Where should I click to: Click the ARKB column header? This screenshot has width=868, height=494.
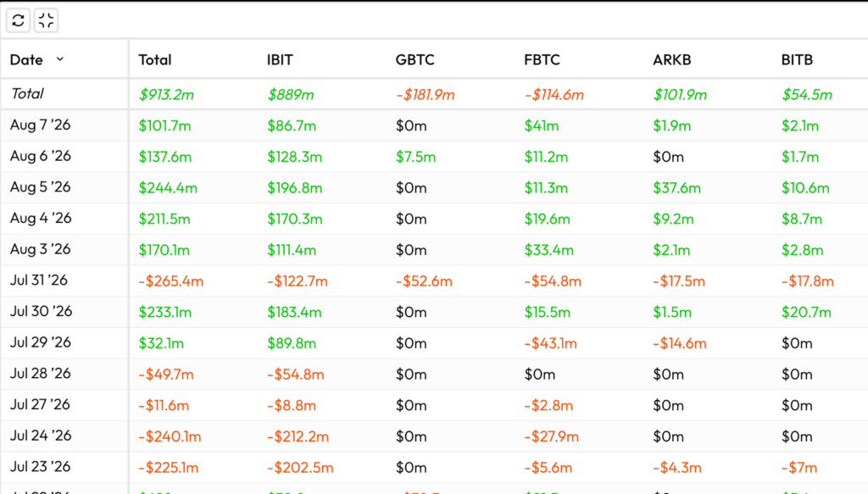point(671,59)
